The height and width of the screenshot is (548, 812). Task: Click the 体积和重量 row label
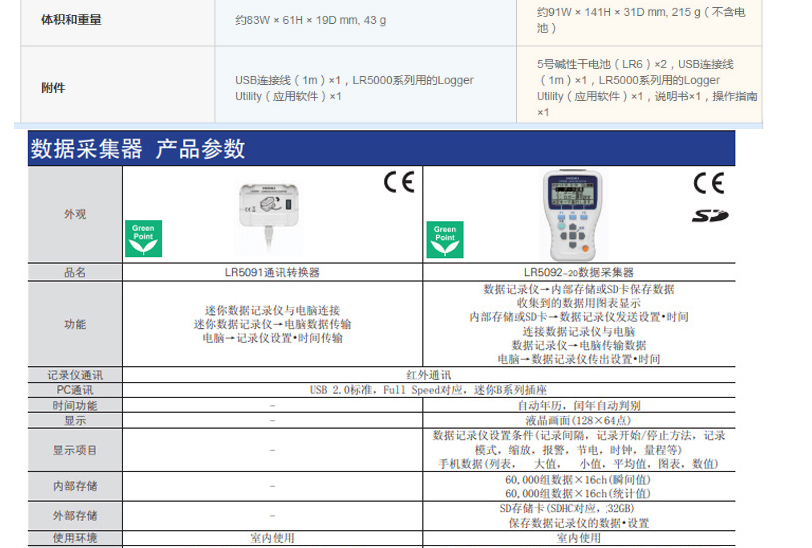[x=71, y=20]
